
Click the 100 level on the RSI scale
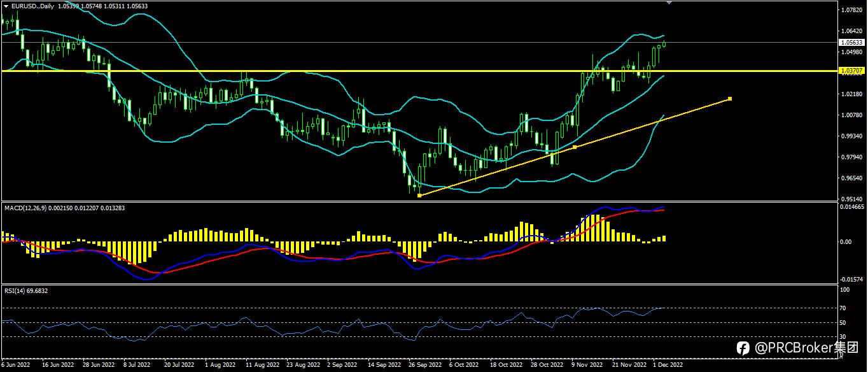[844, 290]
